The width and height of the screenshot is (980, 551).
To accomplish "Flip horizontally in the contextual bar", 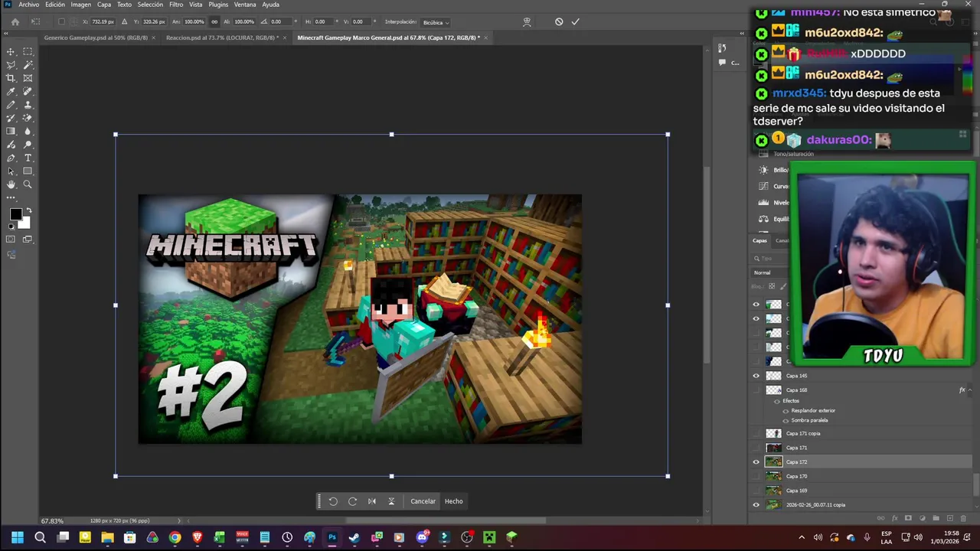I will click(372, 501).
